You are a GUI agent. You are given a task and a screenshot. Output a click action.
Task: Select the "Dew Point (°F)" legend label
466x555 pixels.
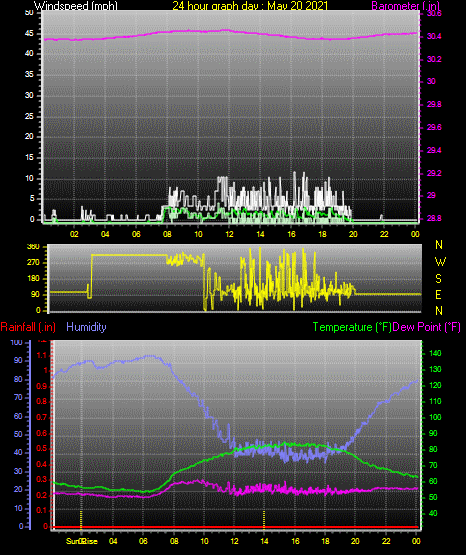[427, 327]
